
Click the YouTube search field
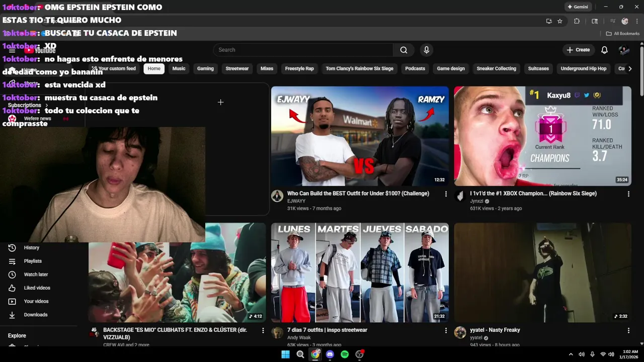point(303,50)
